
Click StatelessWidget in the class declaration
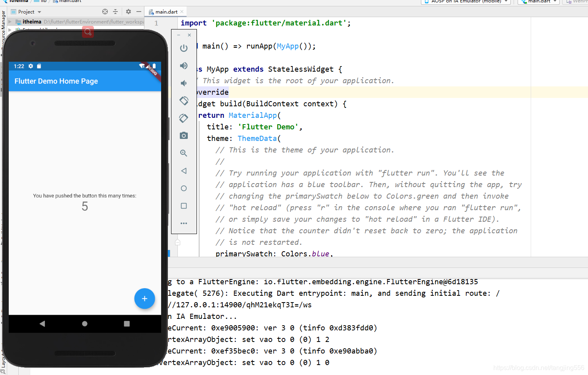point(301,69)
